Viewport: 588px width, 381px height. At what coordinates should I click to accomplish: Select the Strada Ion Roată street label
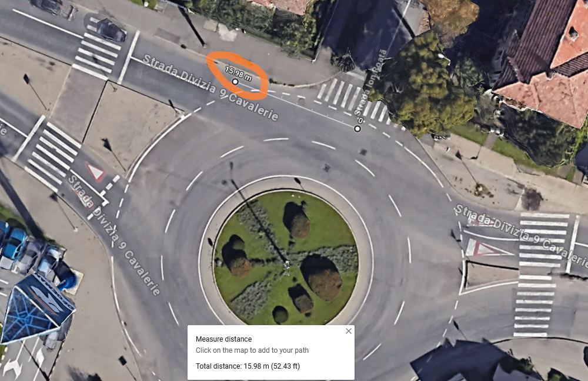pyautogui.click(x=370, y=82)
